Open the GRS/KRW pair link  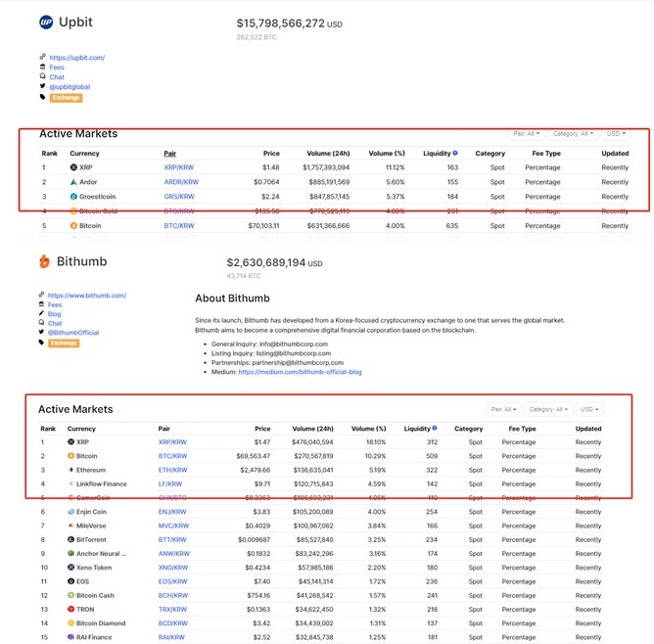click(x=179, y=197)
